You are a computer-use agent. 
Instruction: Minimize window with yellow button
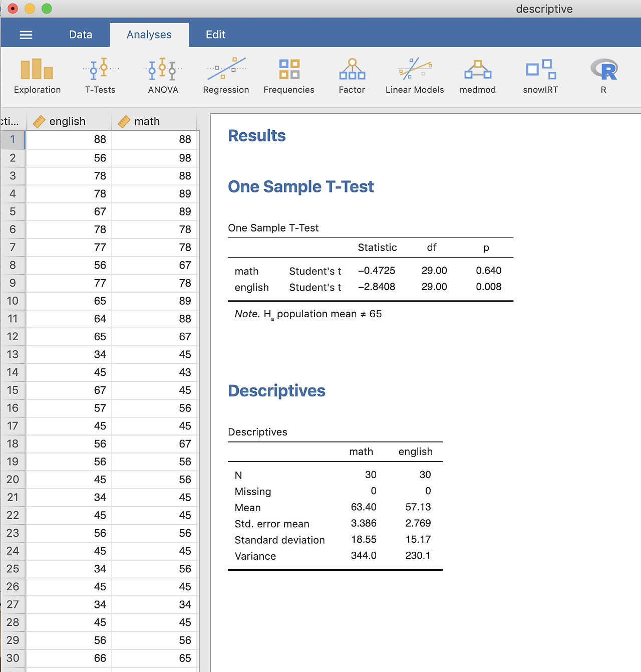point(30,9)
